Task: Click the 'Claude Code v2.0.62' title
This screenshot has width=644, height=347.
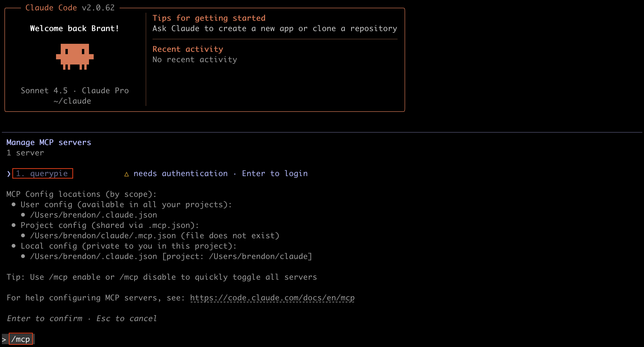Action: coord(70,8)
